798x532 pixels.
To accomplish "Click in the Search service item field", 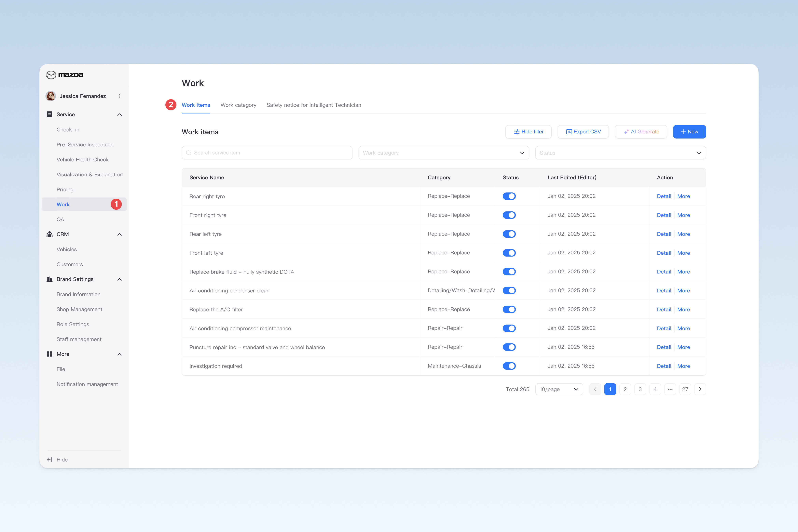I will click(267, 153).
